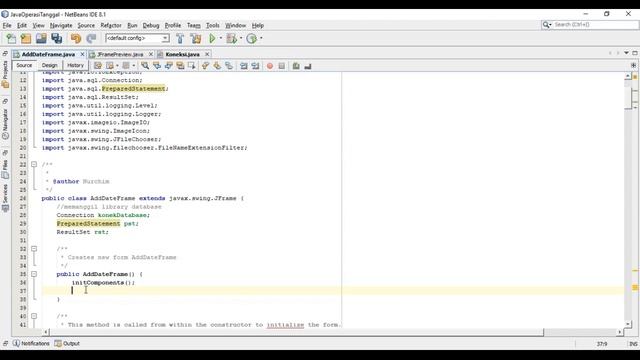This screenshot has height=360, width=640.
Task: Open the Window menu
Action: coord(236,25)
